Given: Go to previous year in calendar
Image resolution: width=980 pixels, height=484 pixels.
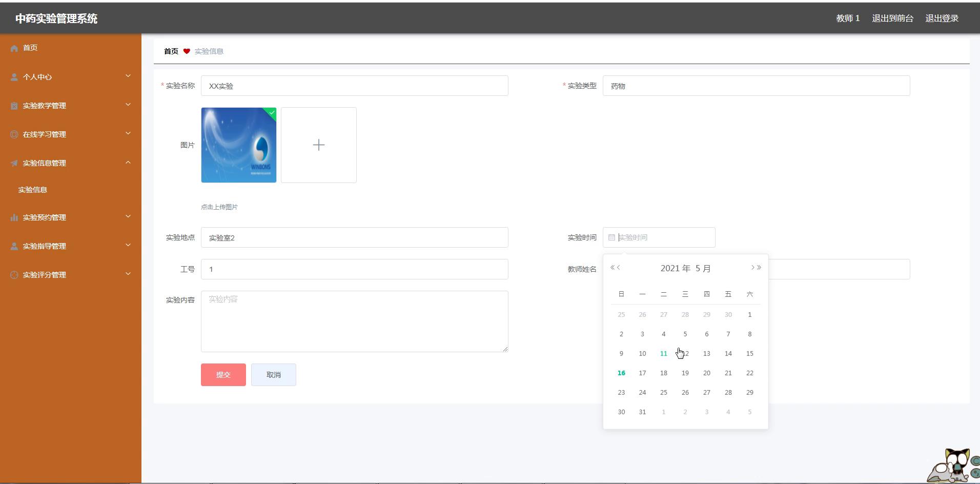Looking at the screenshot, I should click(x=612, y=268).
